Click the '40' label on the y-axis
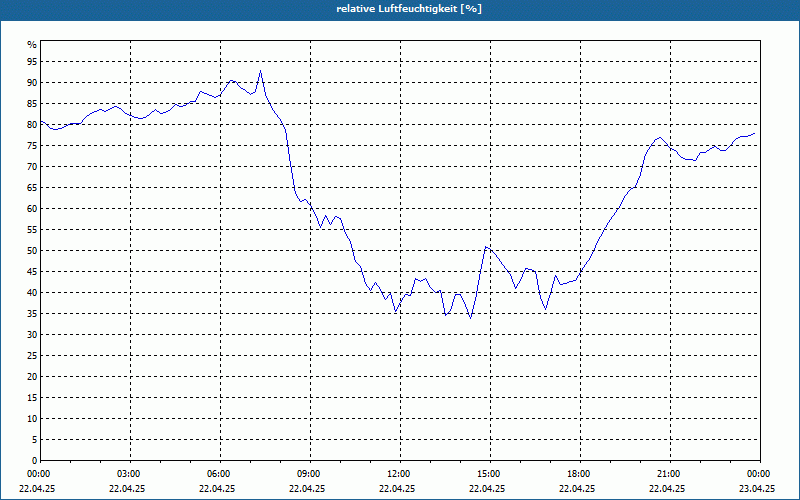Screen dimensions: 800x500 (x=32, y=292)
